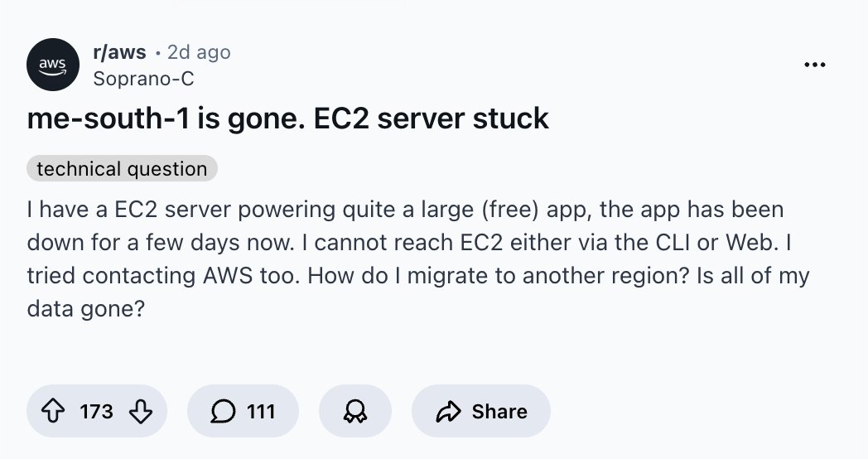This screenshot has width=868, height=459.
Task: Open the AWS community avatar icon
Action: coord(53,64)
